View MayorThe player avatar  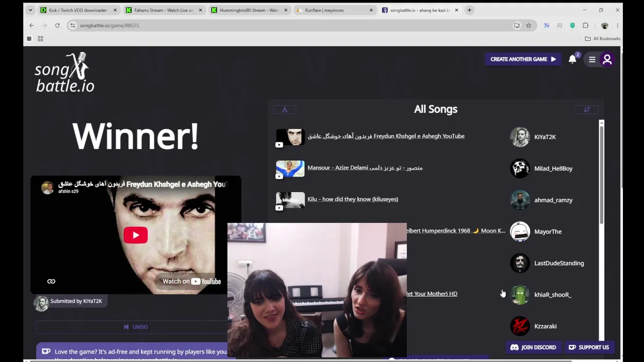click(520, 232)
